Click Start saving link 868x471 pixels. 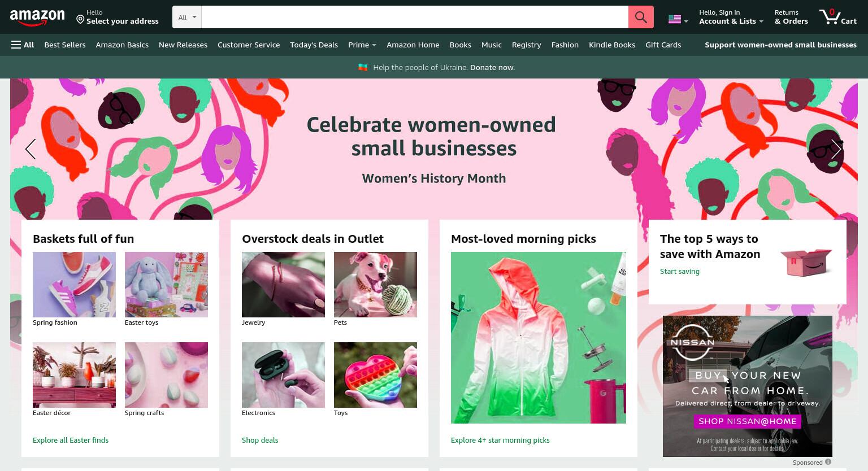[680, 271]
